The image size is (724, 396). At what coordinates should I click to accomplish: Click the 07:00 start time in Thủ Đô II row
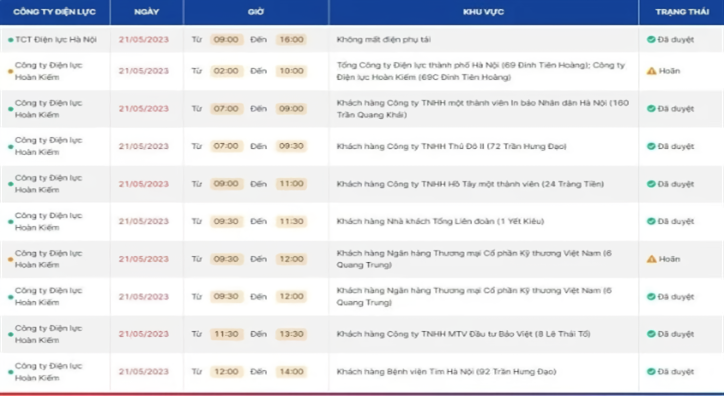(226, 146)
